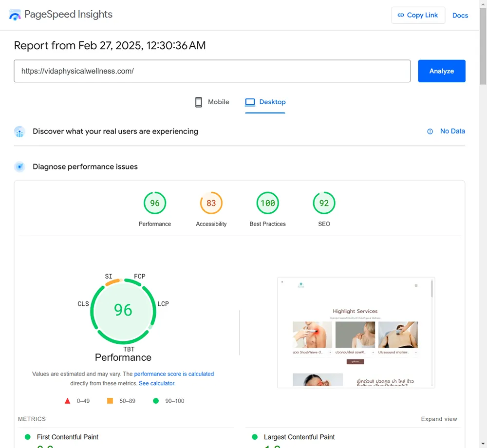This screenshot has width=487, height=448.
Task: Select the Performance score gauge 96
Action: click(155, 203)
